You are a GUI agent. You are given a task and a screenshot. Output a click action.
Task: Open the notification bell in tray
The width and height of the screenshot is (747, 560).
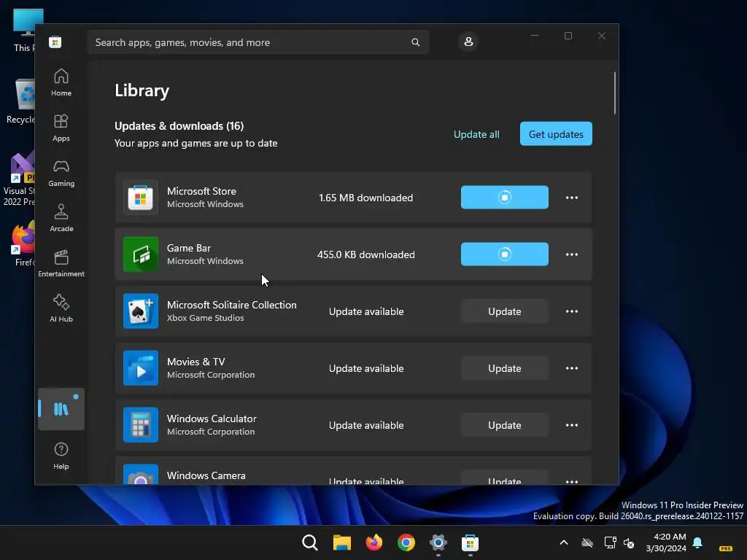click(x=697, y=542)
